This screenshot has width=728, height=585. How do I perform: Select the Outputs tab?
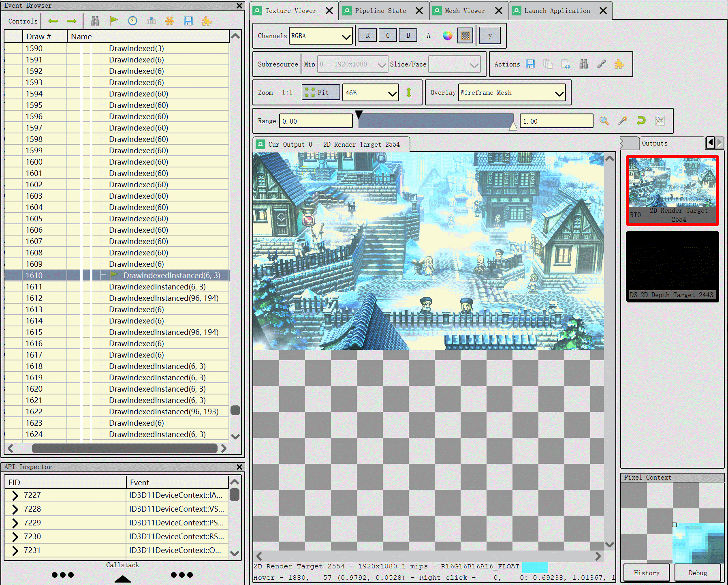pos(672,143)
